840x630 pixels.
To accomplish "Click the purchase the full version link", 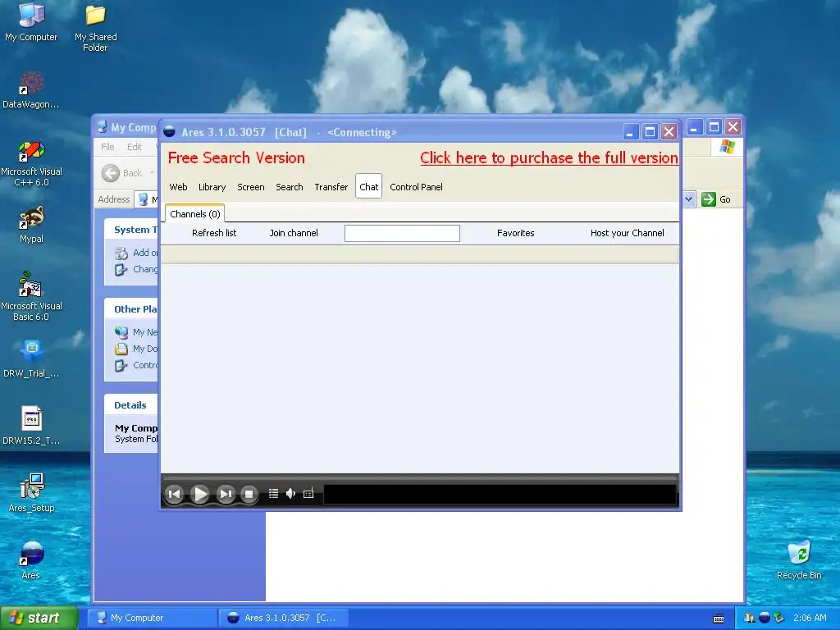I will point(549,157).
